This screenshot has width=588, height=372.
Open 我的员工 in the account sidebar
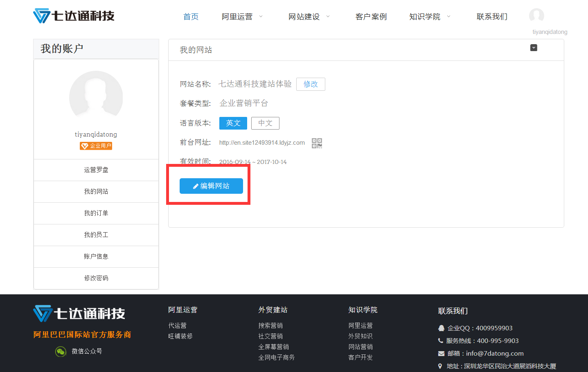[x=96, y=235]
